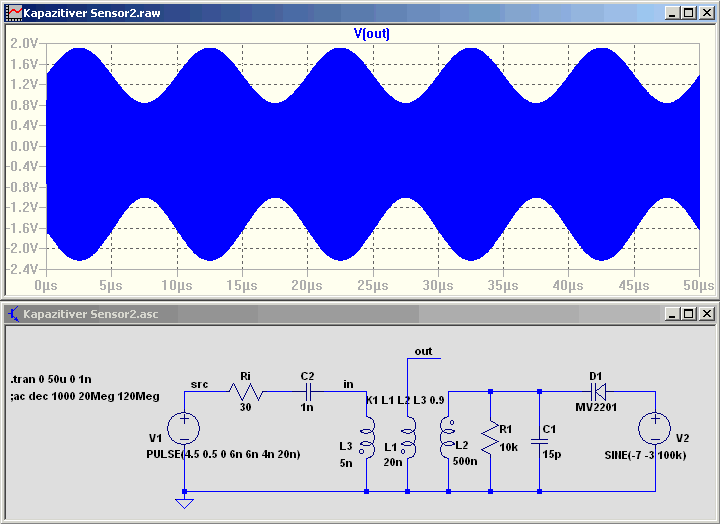Click the commented ;ac dec 1000 directive

[x=84, y=396]
